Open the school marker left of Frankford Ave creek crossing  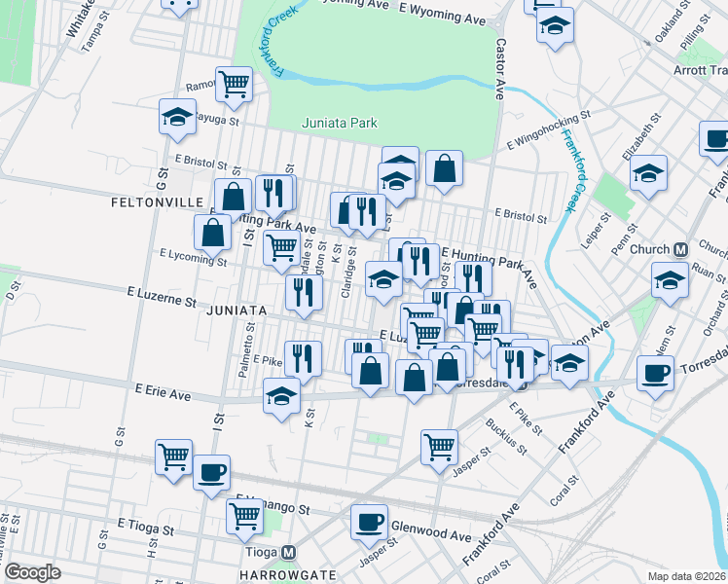coord(569,366)
